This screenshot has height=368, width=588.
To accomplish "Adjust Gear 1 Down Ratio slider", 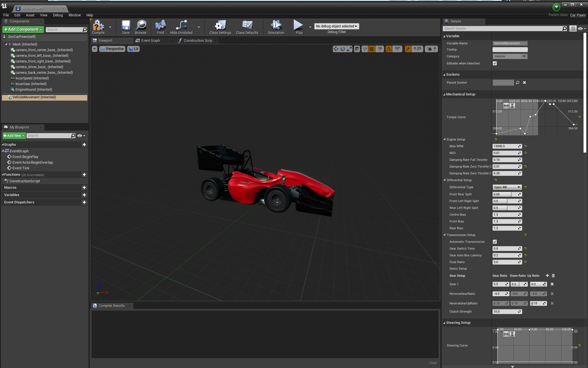I will [519, 284].
